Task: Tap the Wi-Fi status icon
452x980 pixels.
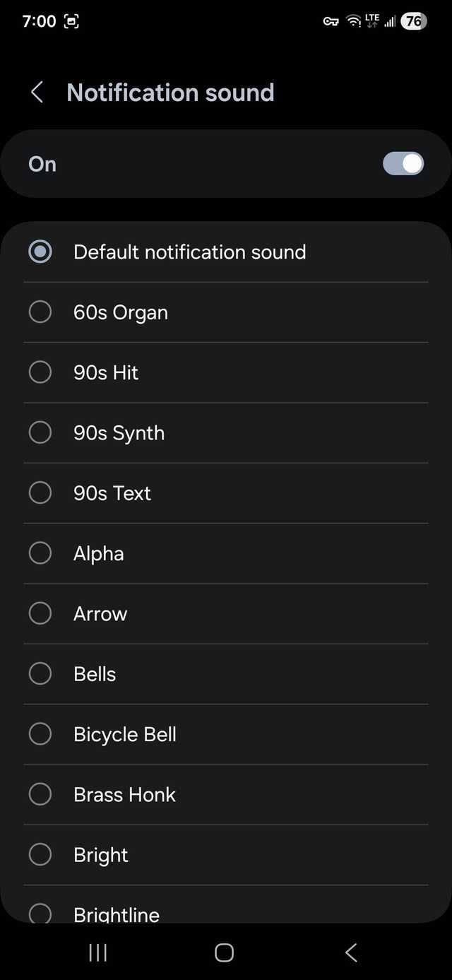Action: 353,21
